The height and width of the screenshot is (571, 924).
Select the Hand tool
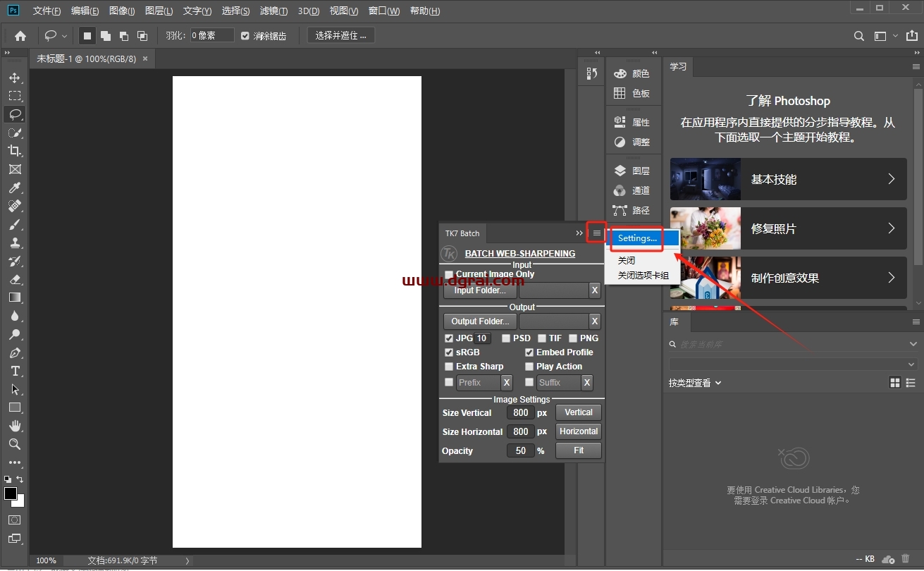pyautogui.click(x=15, y=426)
